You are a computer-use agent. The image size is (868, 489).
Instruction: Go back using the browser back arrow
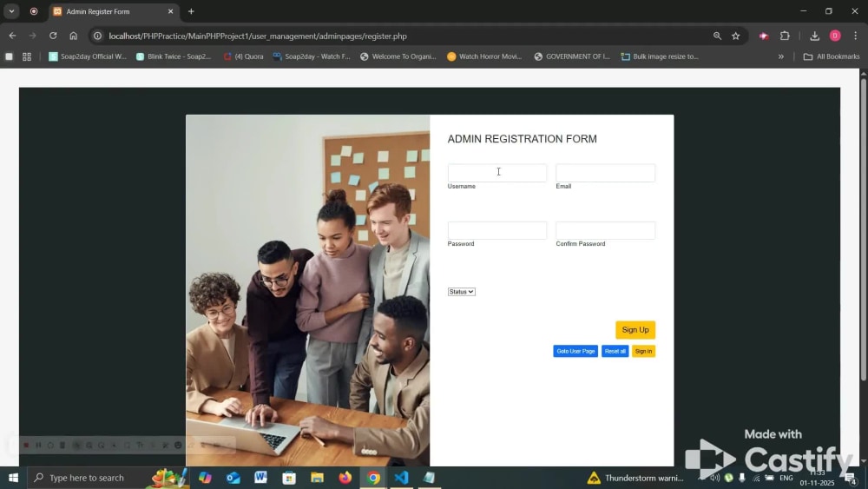pyautogui.click(x=12, y=36)
